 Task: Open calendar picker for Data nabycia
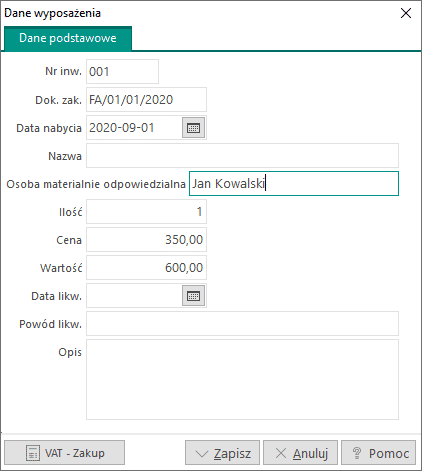193,128
